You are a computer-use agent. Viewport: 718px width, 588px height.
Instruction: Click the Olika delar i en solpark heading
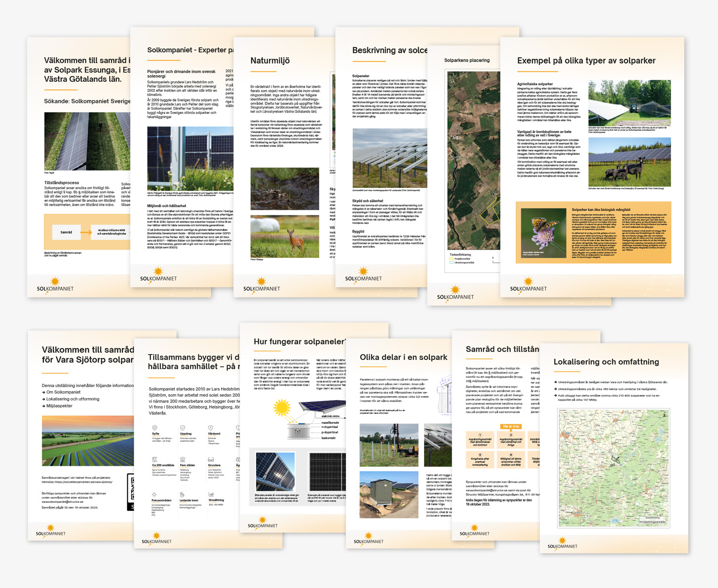click(x=404, y=357)
